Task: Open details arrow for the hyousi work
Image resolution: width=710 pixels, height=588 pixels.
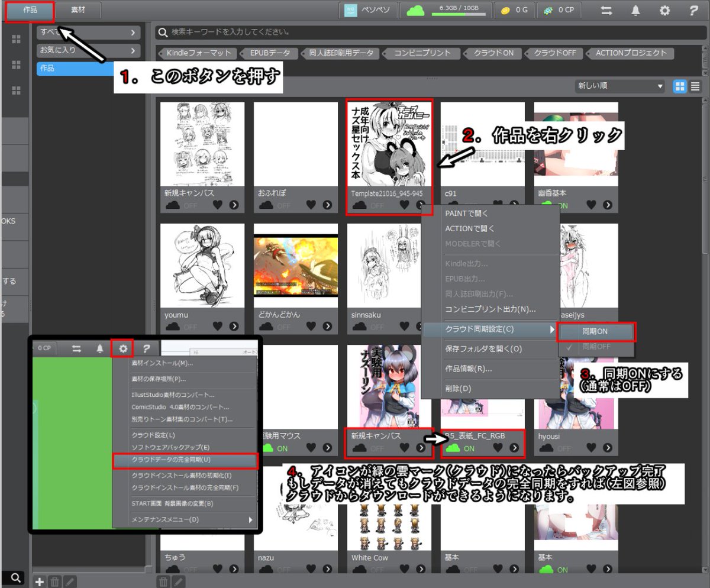Action: click(x=608, y=448)
